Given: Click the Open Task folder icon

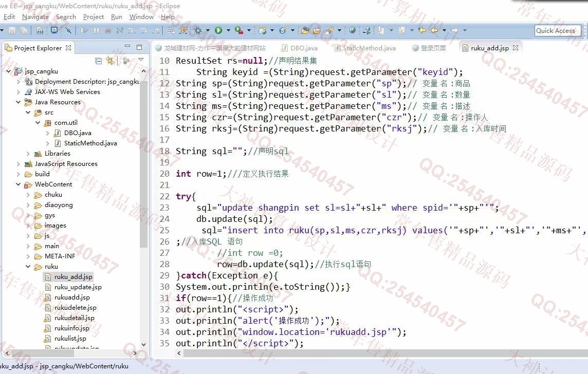Looking at the screenshot, I should pos(317,30).
